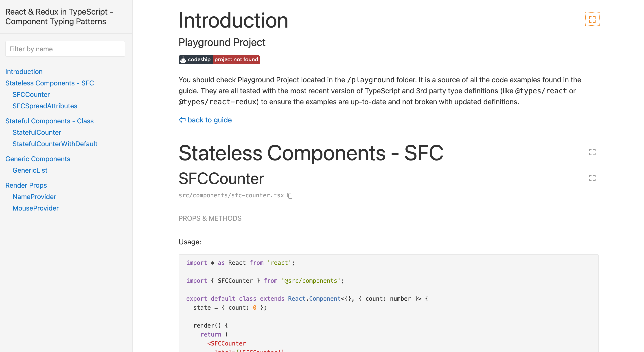Screen dimensions: 644x352
Task: Jump to SFCSpreadAttributes component
Action: click(45, 106)
